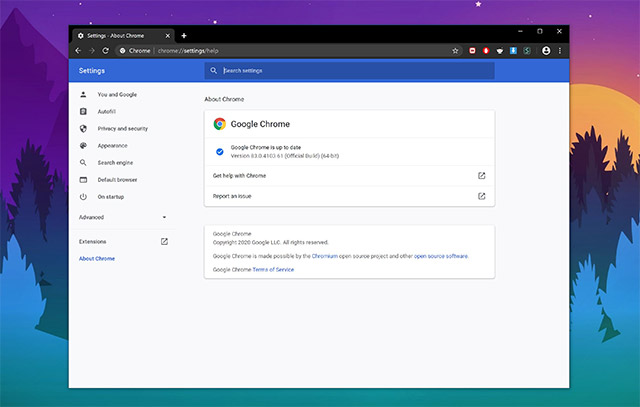Go back using the back arrow

click(x=78, y=50)
